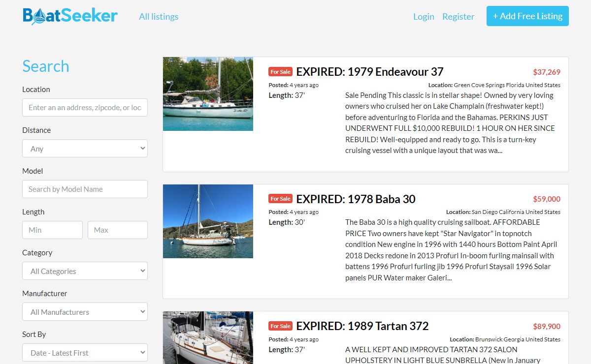Click For Sale badge on Endeavour 37
Viewport: 591px width, 364px height.
click(x=281, y=72)
